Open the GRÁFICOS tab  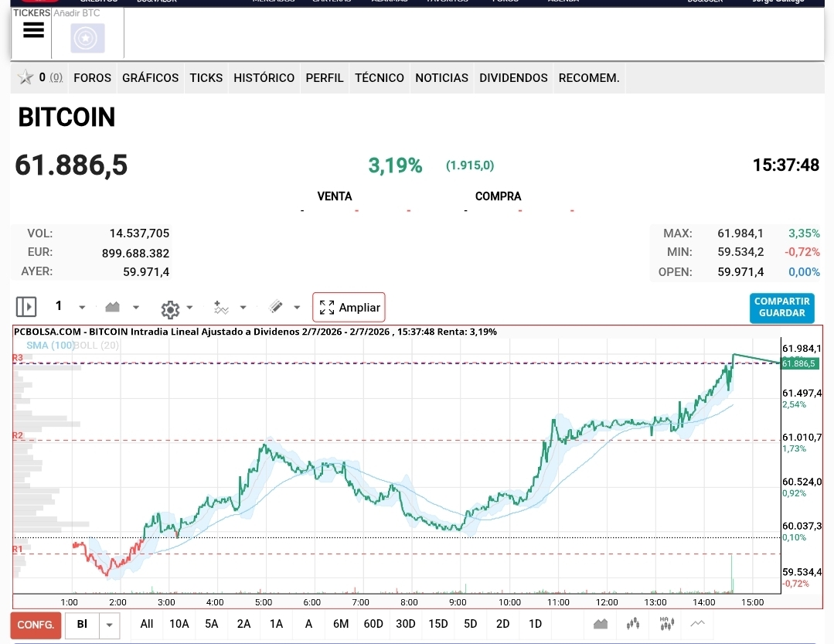(x=151, y=78)
